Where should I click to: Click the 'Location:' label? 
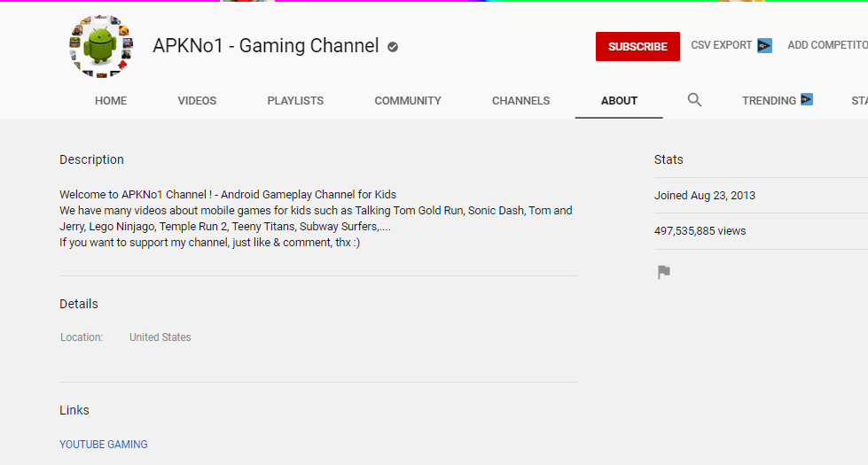[x=82, y=337]
